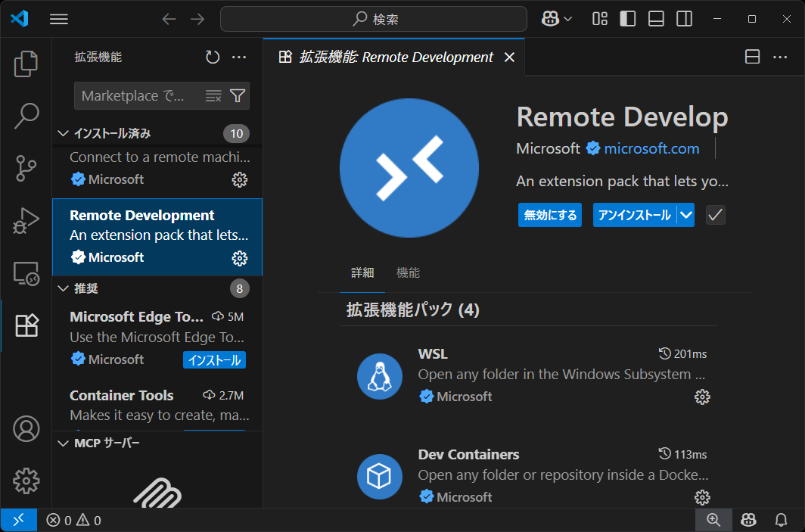This screenshot has height=532, width=805.
Task: Open the microsoft.com publisher link
Action: click(x=651, y=149)
